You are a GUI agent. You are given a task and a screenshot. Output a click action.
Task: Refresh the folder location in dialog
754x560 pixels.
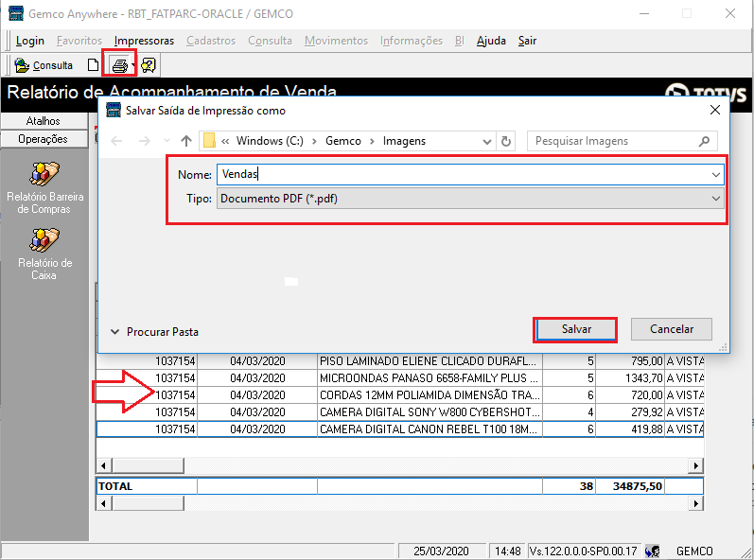[506, 141]
